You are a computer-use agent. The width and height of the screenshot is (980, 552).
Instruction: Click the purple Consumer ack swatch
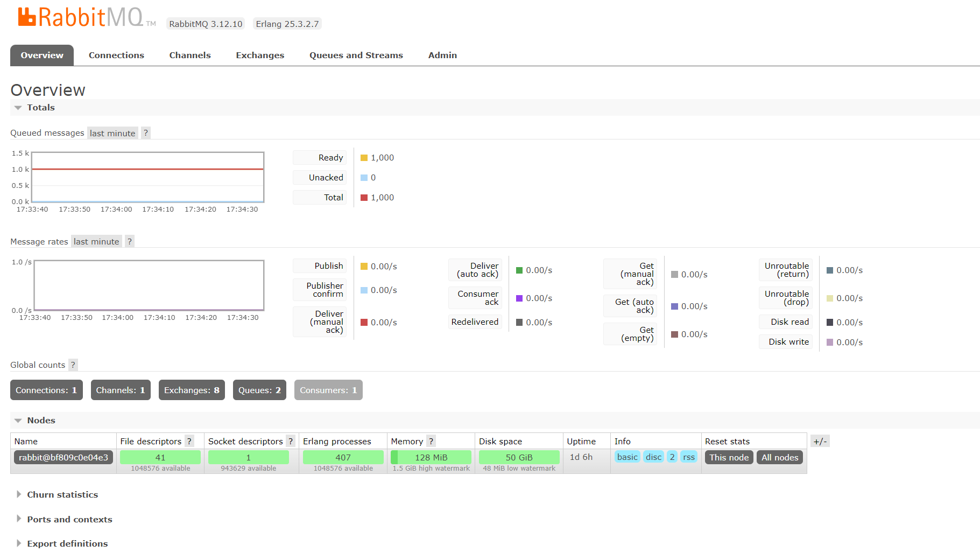(519, 298)
